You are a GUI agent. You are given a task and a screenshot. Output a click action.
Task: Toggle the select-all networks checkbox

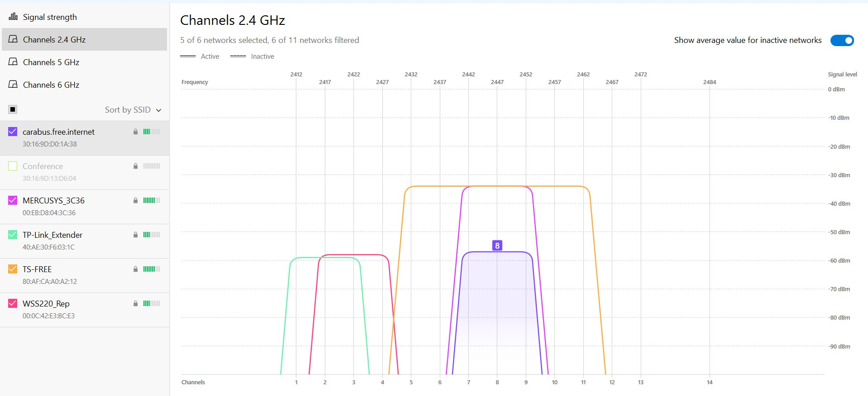point(13,109)
